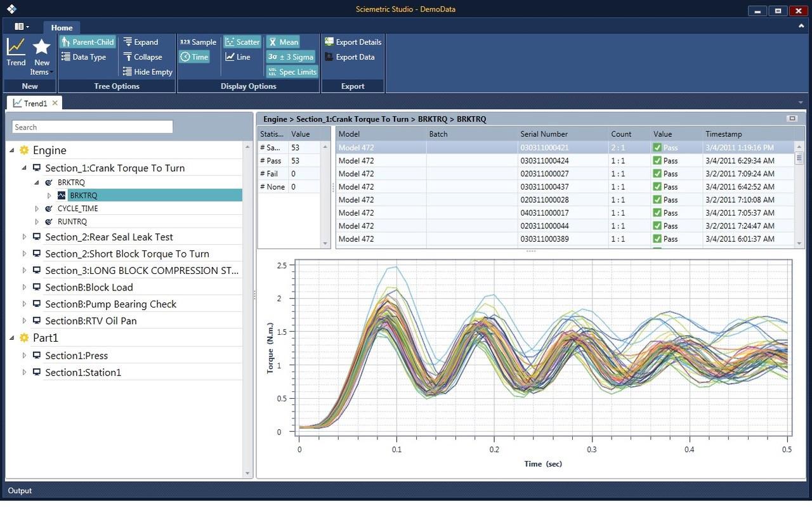Viewport: 812px width, 525px height.
Task: Toggle Scatter plot display
Action: click(x=242, y=42)
